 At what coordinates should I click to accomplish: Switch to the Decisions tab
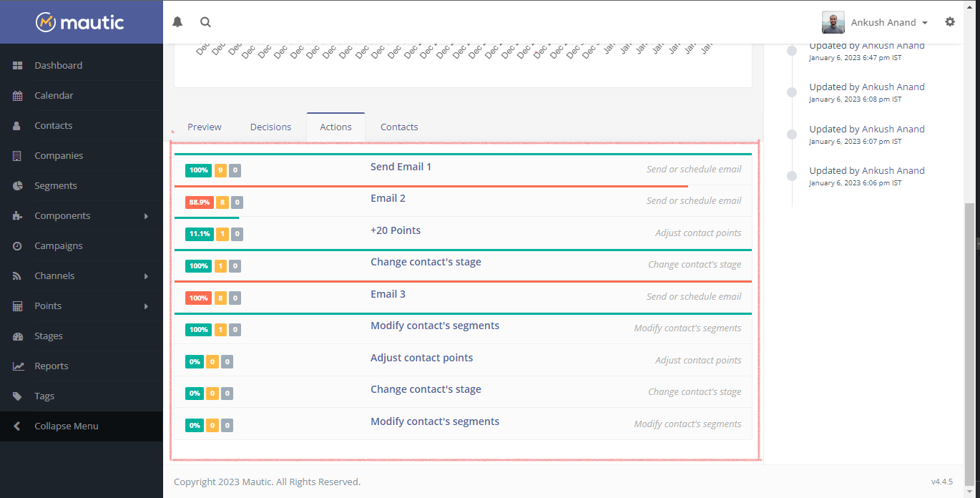(270, 126)
